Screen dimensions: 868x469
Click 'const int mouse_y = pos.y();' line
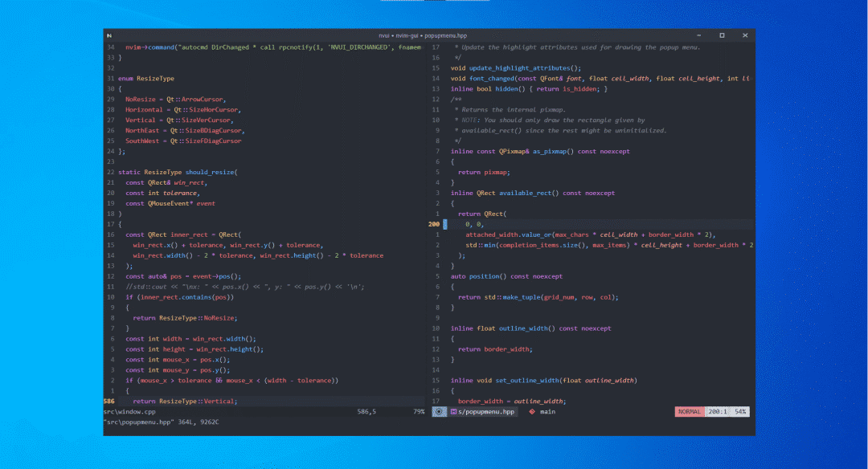pyautogui.click(x=178, y=370)
